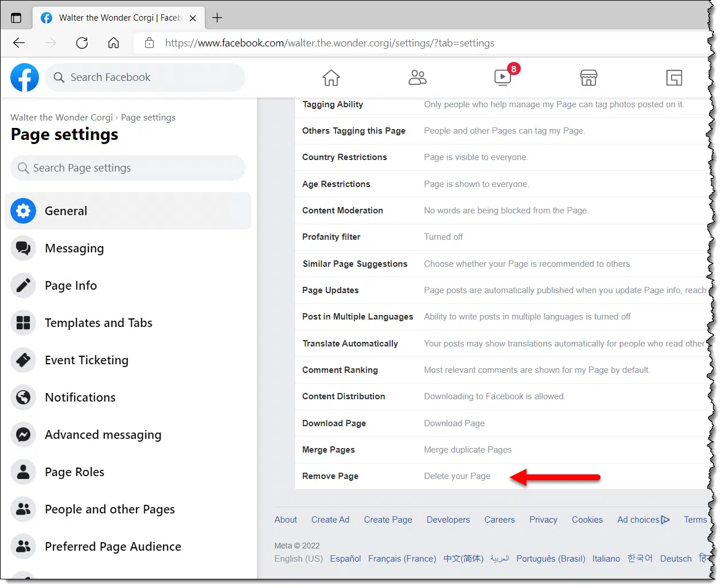725x588 pixels.
Task: Edit the Page Updates row
Action: click(x=502, y=290)
